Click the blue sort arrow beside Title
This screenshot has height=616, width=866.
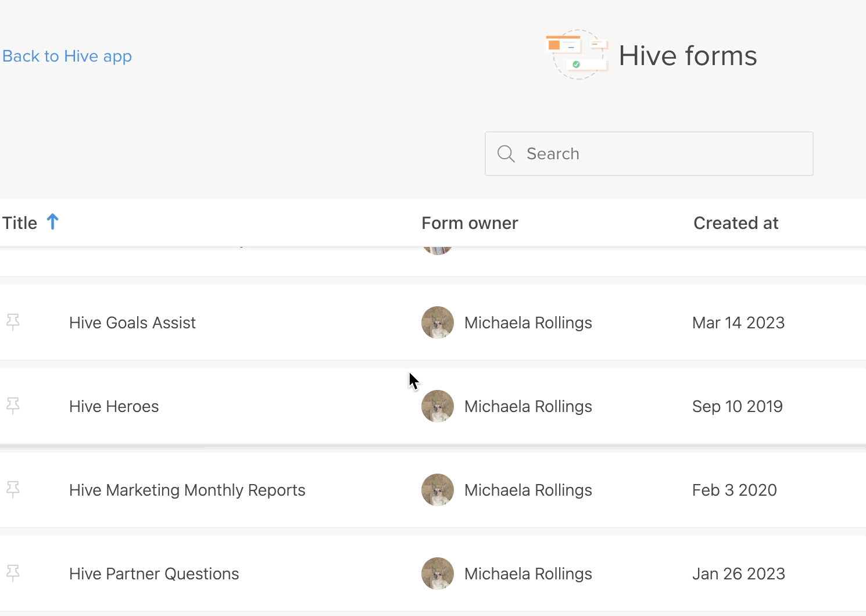(53, 221)
